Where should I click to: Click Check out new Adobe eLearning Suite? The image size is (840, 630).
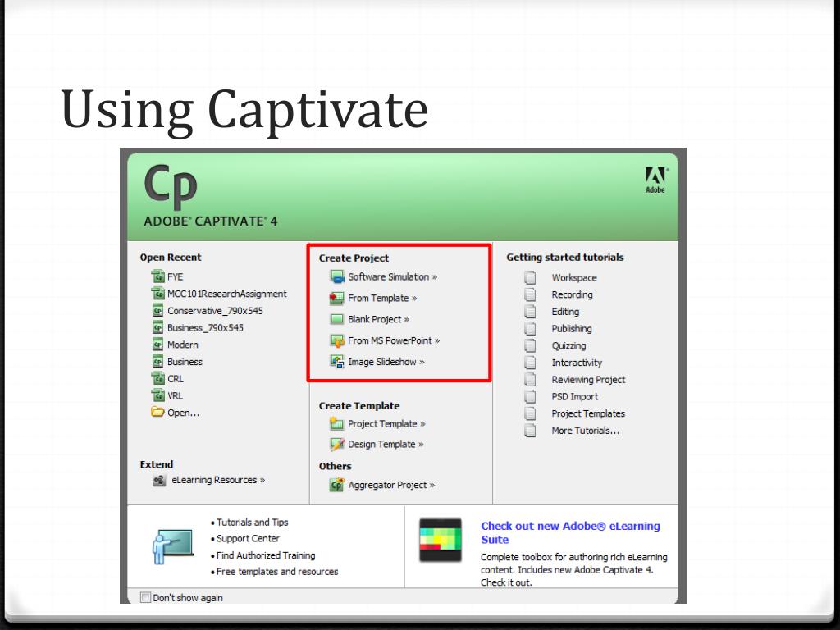click(x=570, y=532)
